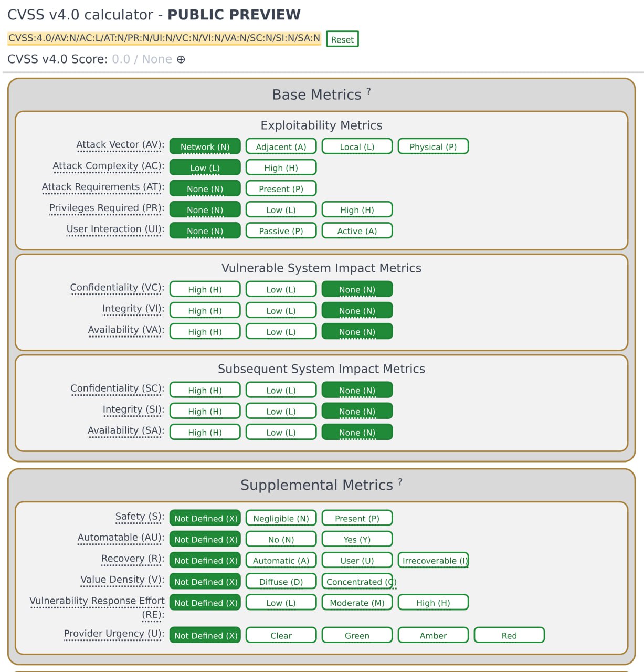Choose High (H) for Subsequent Availability (SA)

click(205, 433)
